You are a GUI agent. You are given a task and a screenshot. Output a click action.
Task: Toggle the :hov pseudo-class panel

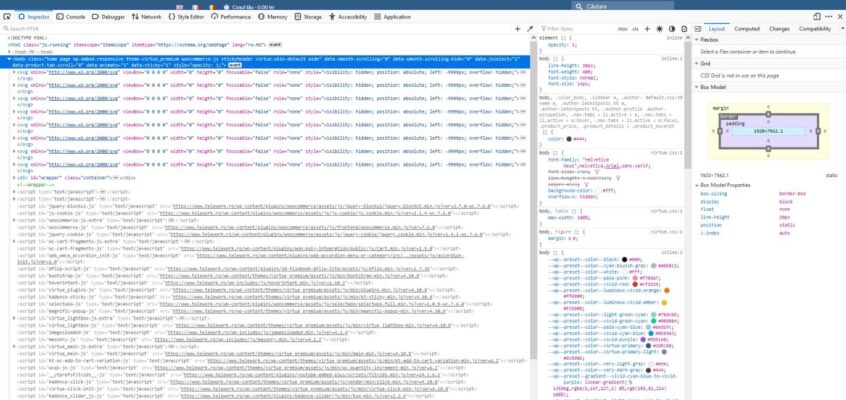623,29
